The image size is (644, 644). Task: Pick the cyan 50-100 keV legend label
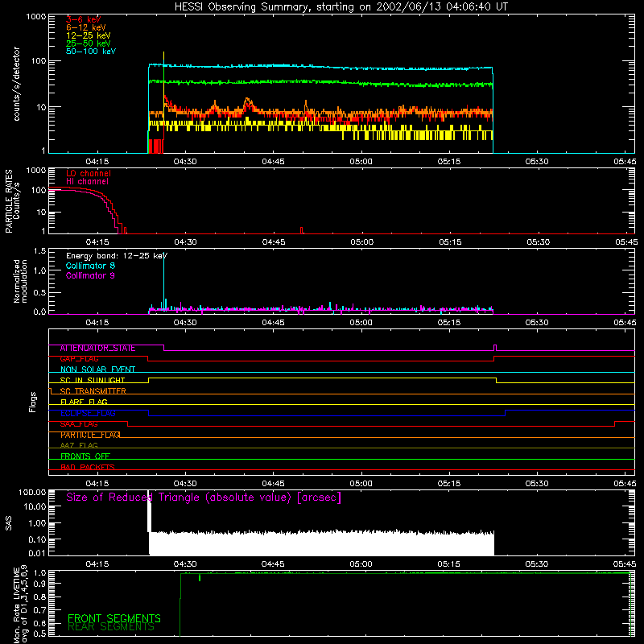click(91, 52)
